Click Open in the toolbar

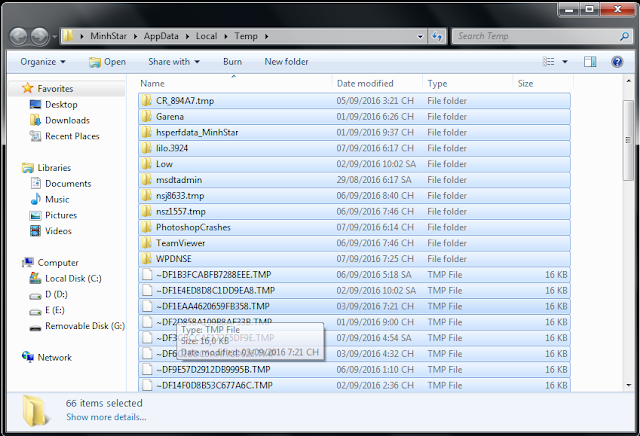pyautogui.click(x=107, y=62)
